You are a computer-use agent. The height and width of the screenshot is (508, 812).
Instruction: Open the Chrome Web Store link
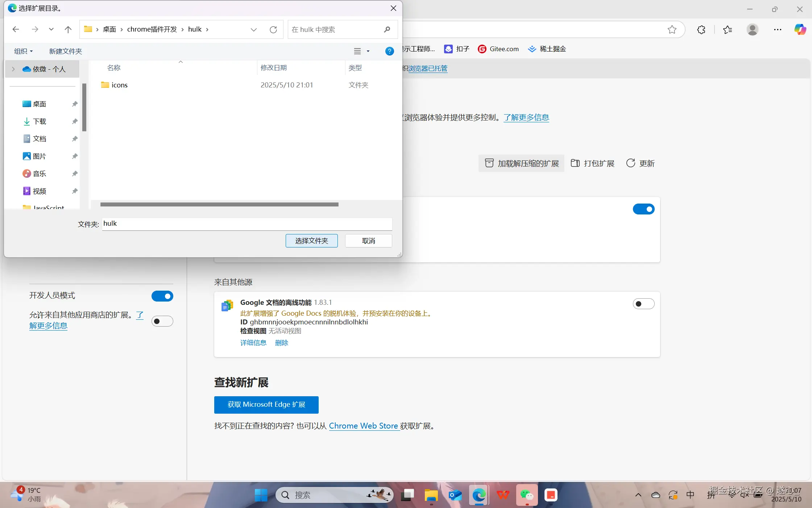point(363,426)
